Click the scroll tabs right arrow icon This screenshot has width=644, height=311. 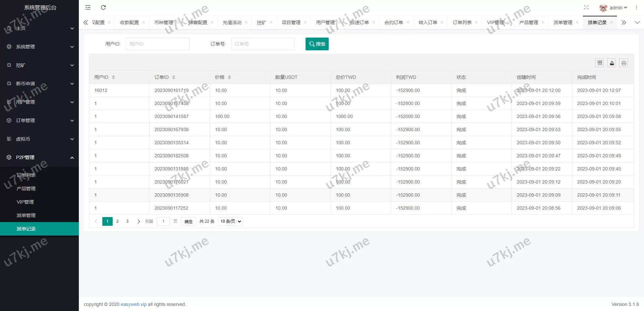[623, 22]
